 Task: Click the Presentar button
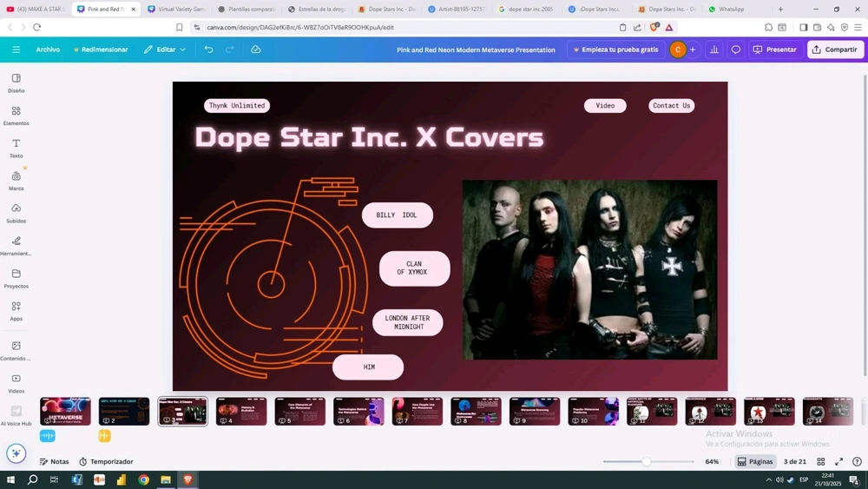tap(774, 50)
